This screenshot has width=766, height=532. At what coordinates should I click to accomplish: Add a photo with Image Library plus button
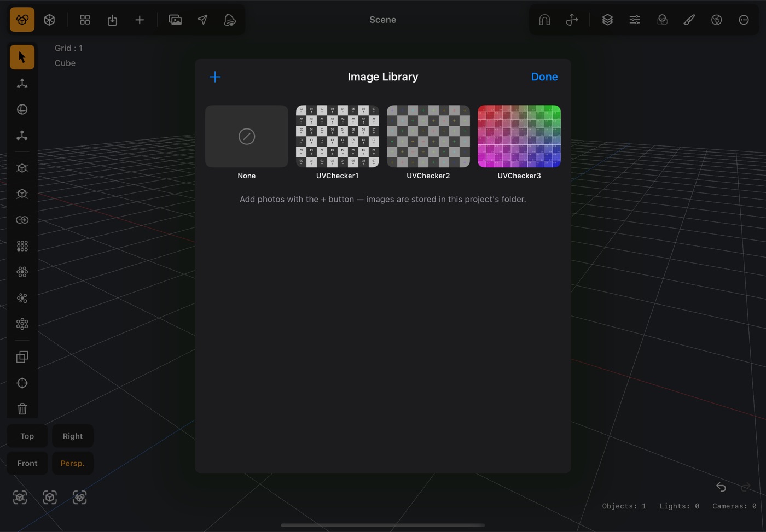point(215,77)
